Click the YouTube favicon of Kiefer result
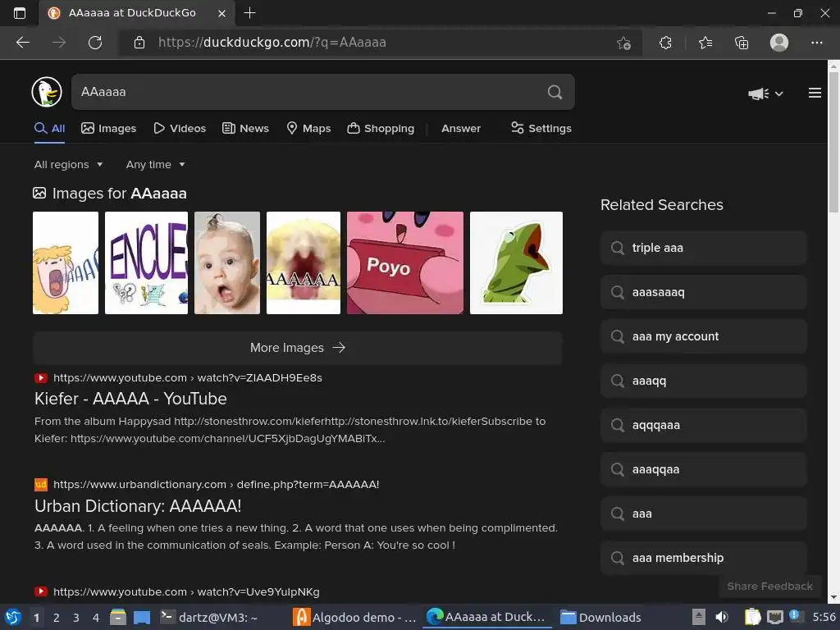 41,377
